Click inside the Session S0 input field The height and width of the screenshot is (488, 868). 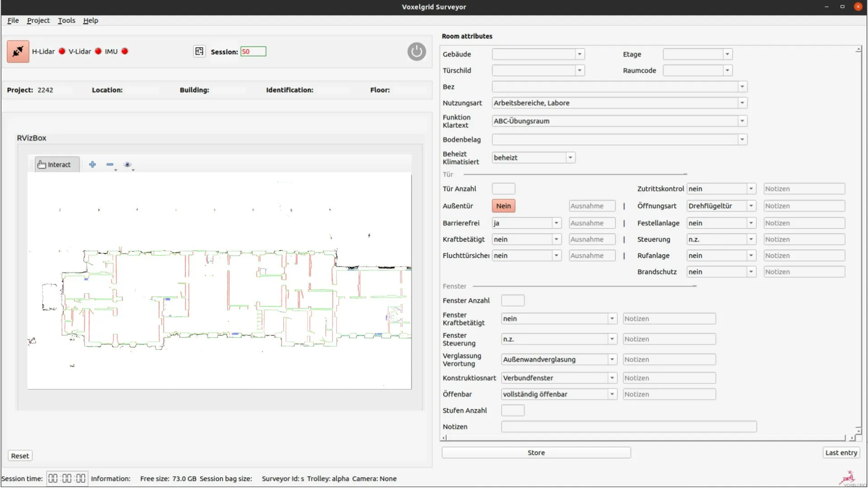click(x=253, y=51)
